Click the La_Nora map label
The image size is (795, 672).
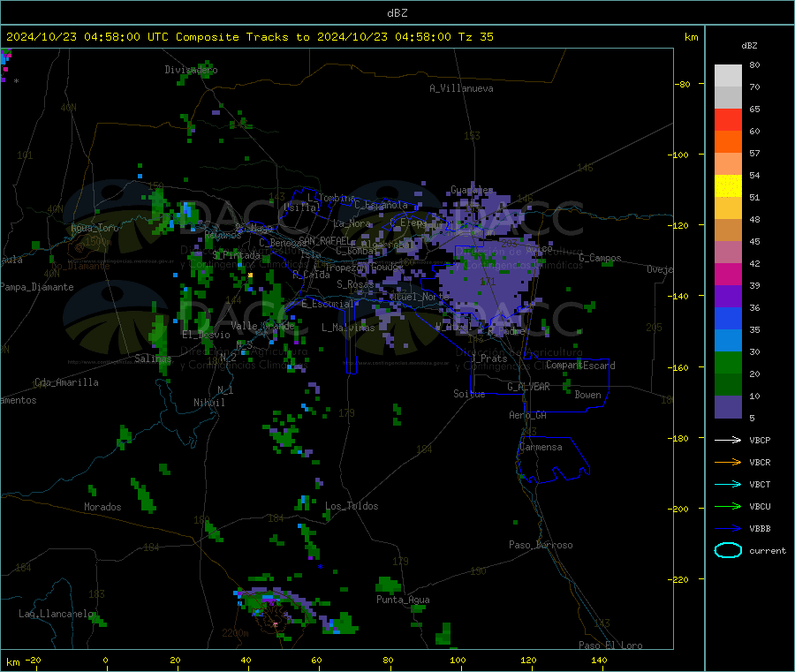click(x=352, y=223)
